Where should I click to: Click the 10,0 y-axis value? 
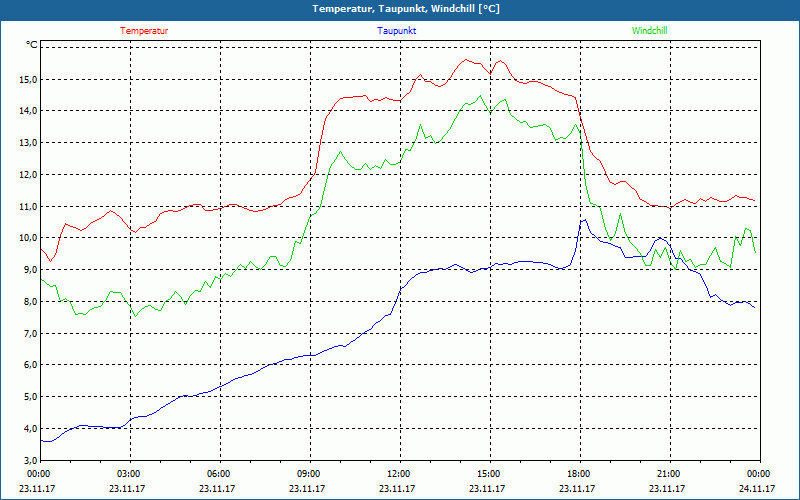tap(28, 238)
